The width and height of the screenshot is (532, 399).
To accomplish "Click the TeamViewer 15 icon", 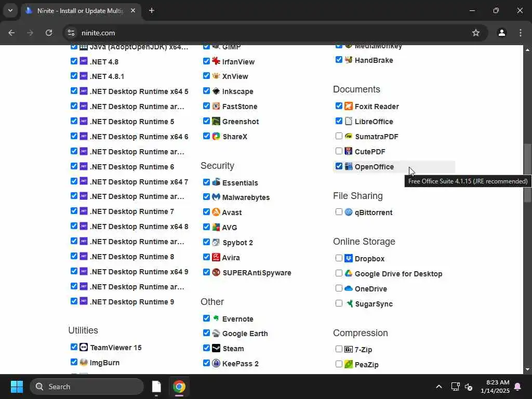I will [84, 347].
